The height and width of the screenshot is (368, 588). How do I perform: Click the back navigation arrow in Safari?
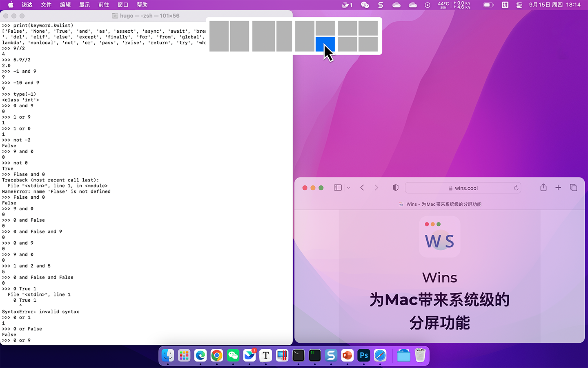coord(362,187)
